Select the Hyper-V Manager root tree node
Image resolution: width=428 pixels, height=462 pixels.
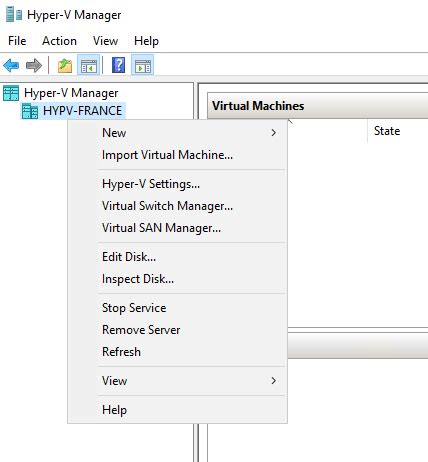(71, 93)
